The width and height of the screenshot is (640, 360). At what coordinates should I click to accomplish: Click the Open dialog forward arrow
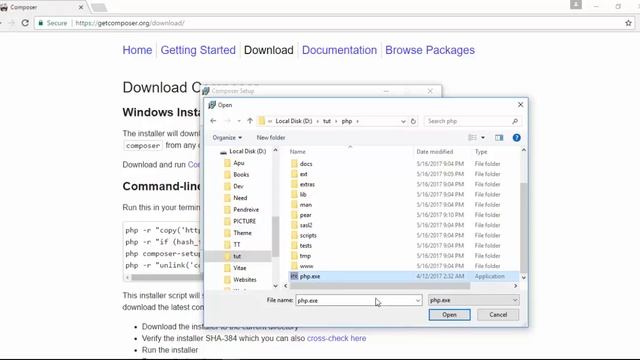(227, 121)
